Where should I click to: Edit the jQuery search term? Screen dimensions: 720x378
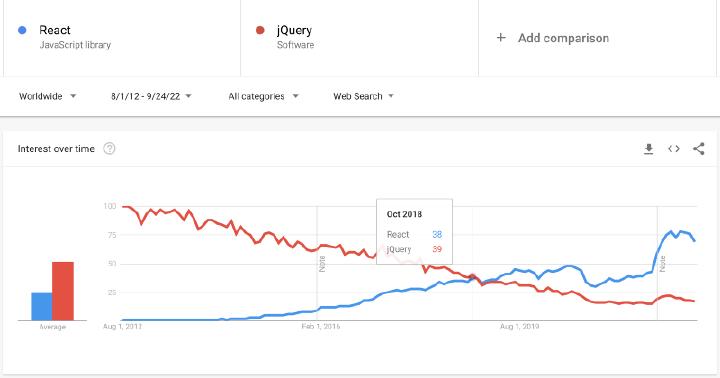coord(294,30)
